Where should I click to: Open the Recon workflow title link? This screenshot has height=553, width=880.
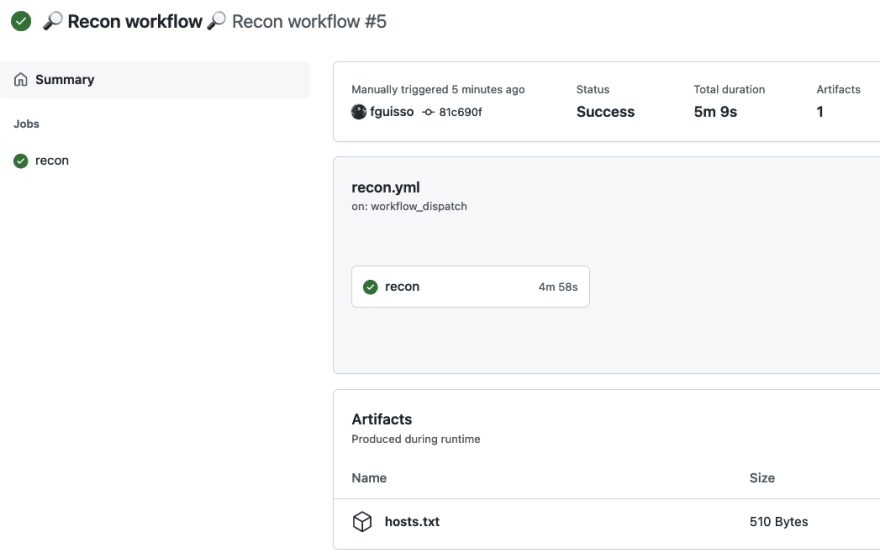[x=135, y=21]
